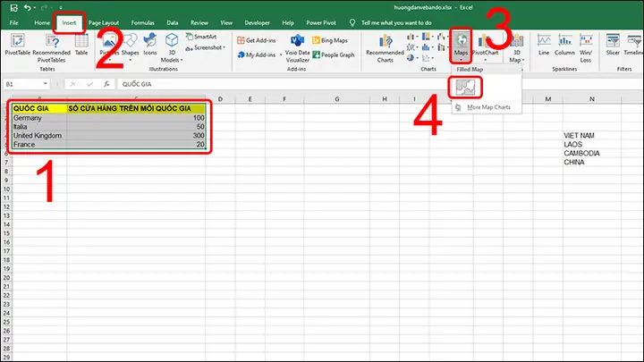Select the United Kingdom cell
644x362 pixels.
point(39,136)
